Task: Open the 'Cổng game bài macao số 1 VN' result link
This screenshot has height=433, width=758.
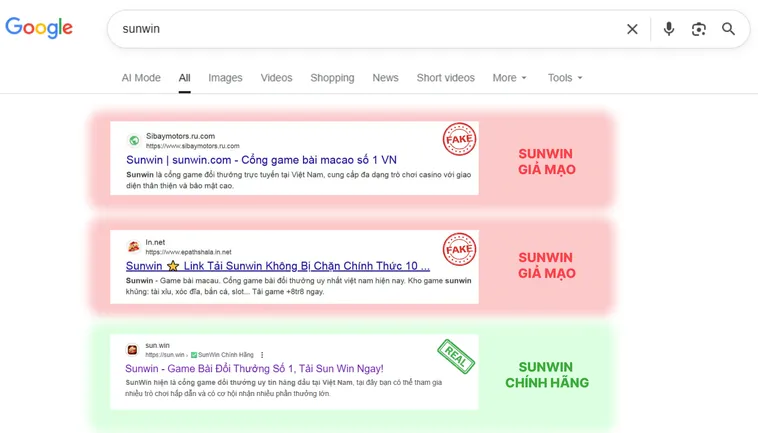Action: (262, 160)
